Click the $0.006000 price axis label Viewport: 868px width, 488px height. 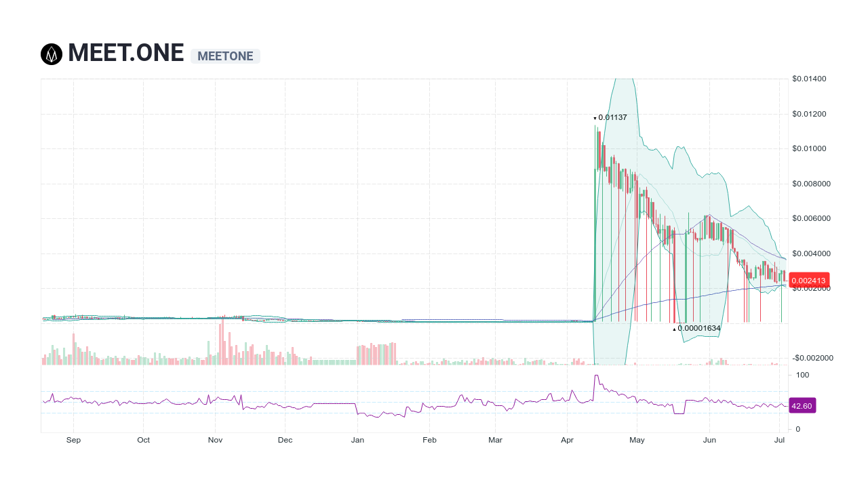(812, 218)
